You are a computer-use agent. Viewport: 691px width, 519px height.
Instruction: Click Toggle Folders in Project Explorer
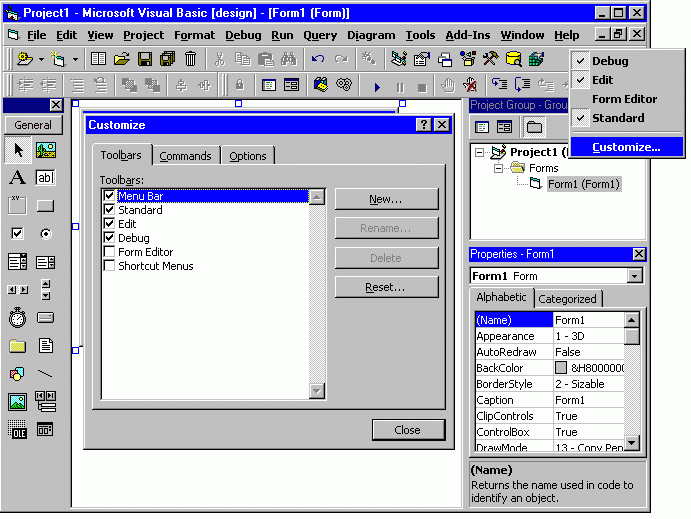(534, 127)
